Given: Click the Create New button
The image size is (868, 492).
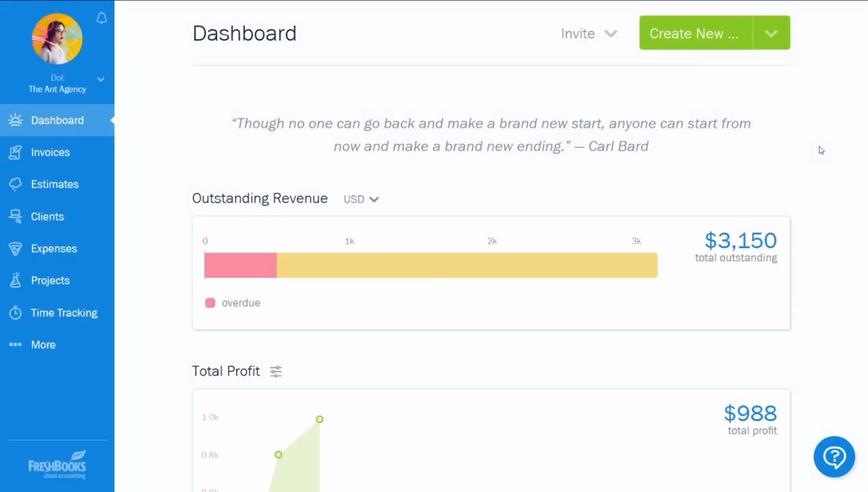Looking at the screenshot, I should click(694, 33).
